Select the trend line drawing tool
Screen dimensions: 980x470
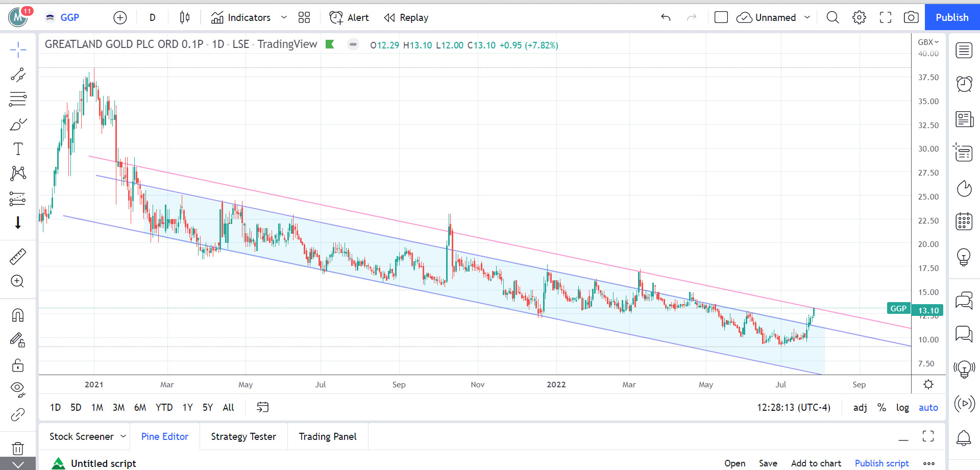18,75
